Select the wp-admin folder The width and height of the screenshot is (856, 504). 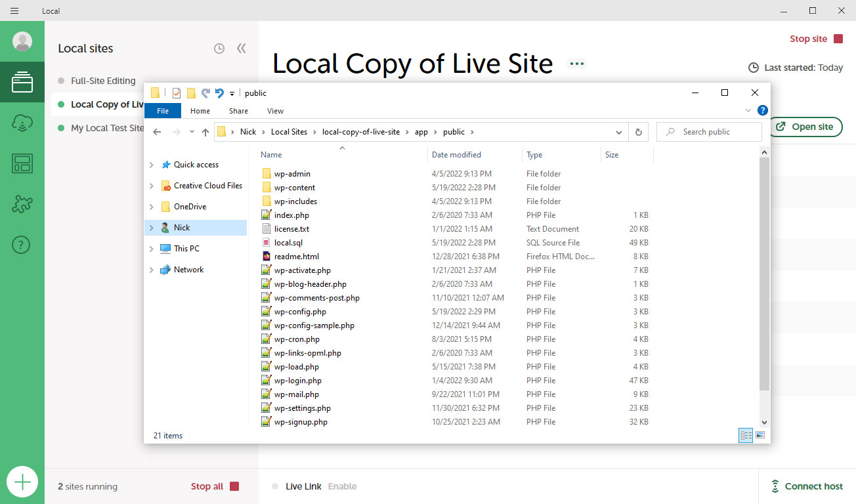point(293,174)
